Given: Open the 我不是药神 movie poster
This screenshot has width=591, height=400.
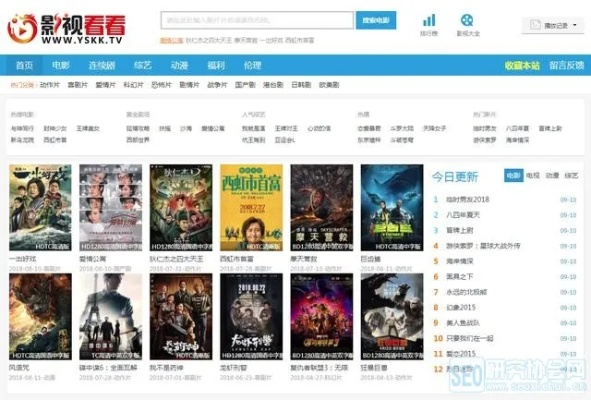Looking at the screenshot, I should coord(181,317).
